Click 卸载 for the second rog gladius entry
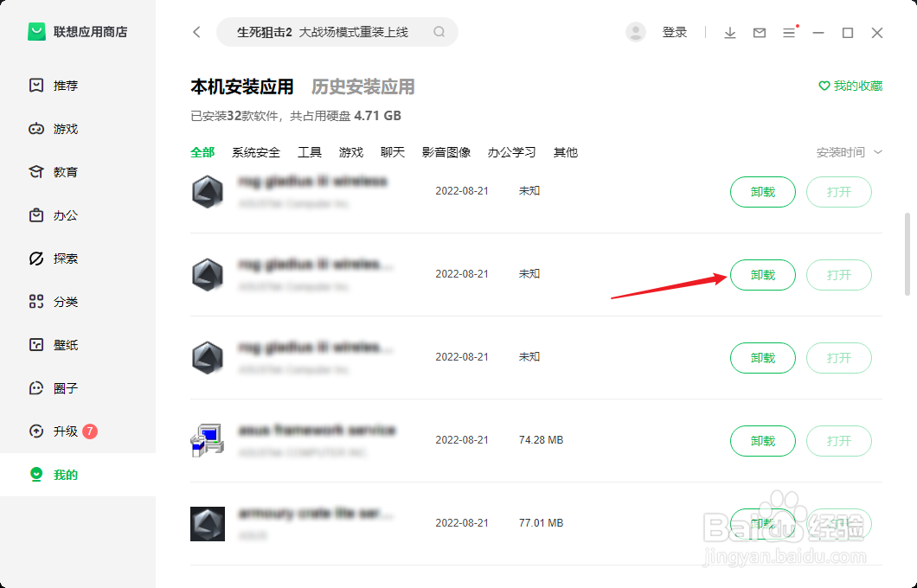The image size is (917, 588). [x=763, y=275]
